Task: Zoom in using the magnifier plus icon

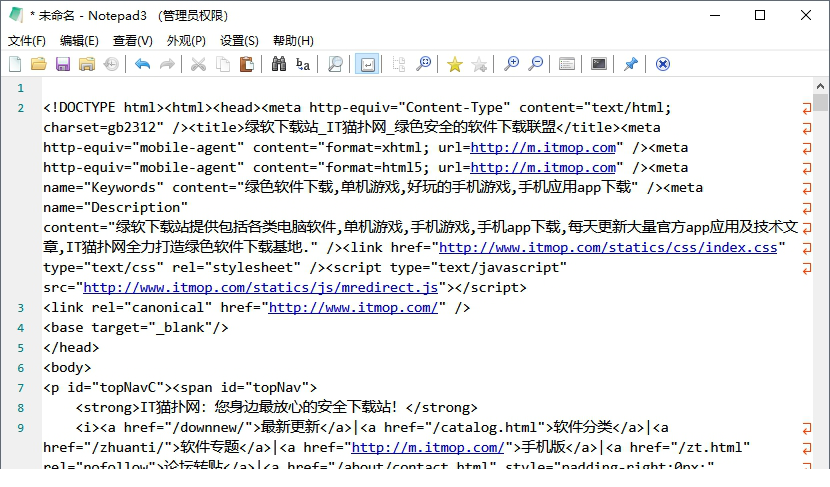Action: (511, 64)
